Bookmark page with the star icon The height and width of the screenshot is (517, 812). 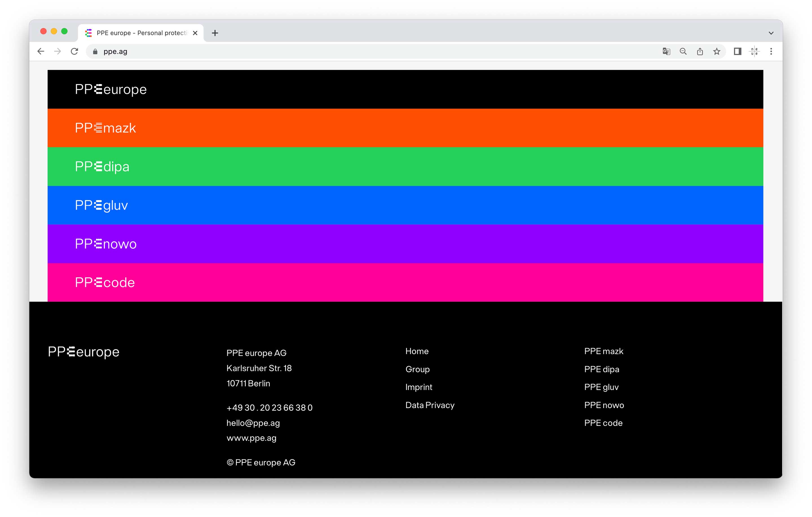point(717,51)
